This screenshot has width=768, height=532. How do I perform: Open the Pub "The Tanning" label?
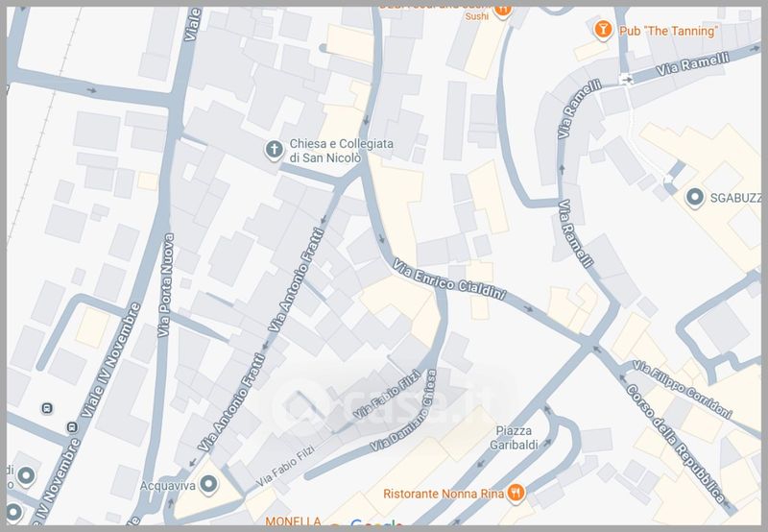point(668,31)
